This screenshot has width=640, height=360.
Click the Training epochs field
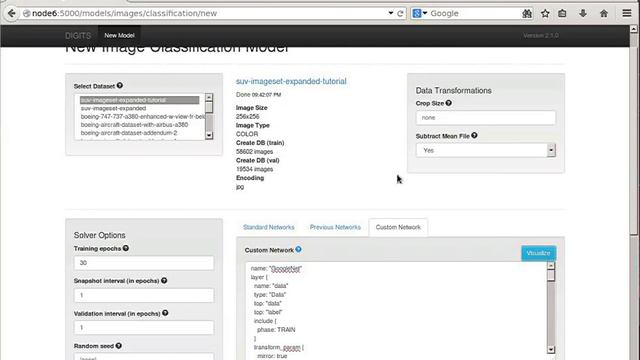pyautogui.click(x=144, y=263)
